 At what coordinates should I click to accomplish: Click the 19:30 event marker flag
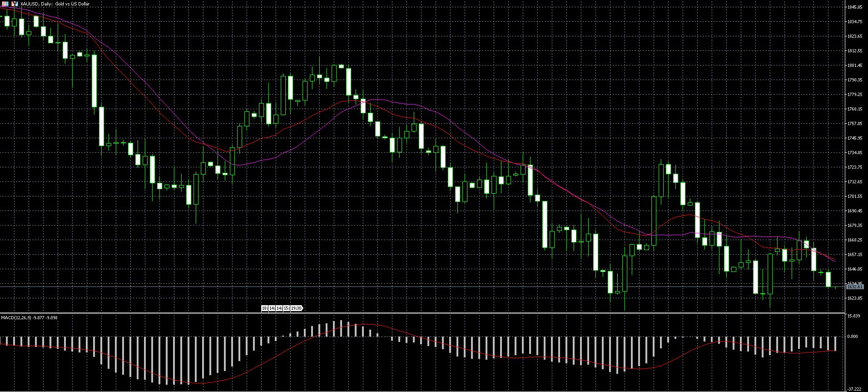coord(296,308)
